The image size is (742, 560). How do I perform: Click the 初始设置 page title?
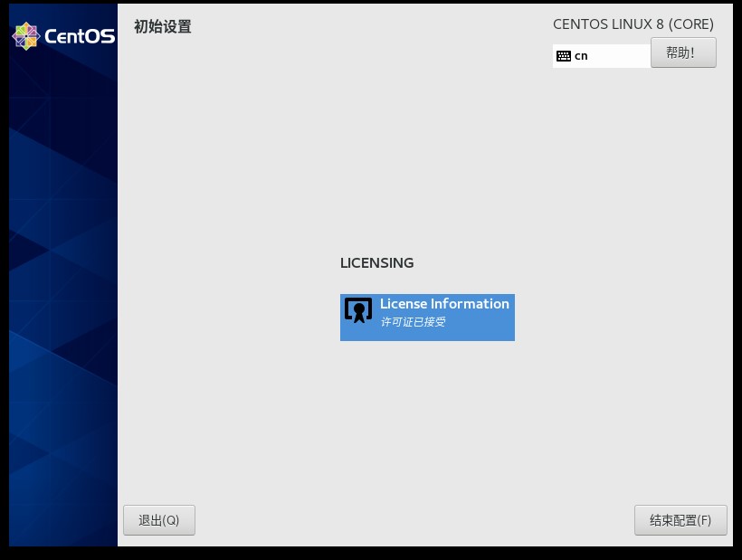162,26
